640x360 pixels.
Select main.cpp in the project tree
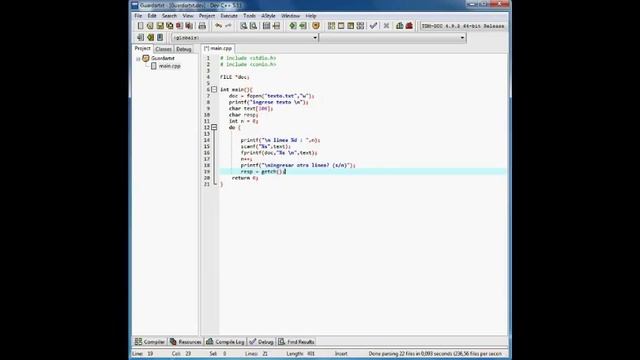coord(169,66)
